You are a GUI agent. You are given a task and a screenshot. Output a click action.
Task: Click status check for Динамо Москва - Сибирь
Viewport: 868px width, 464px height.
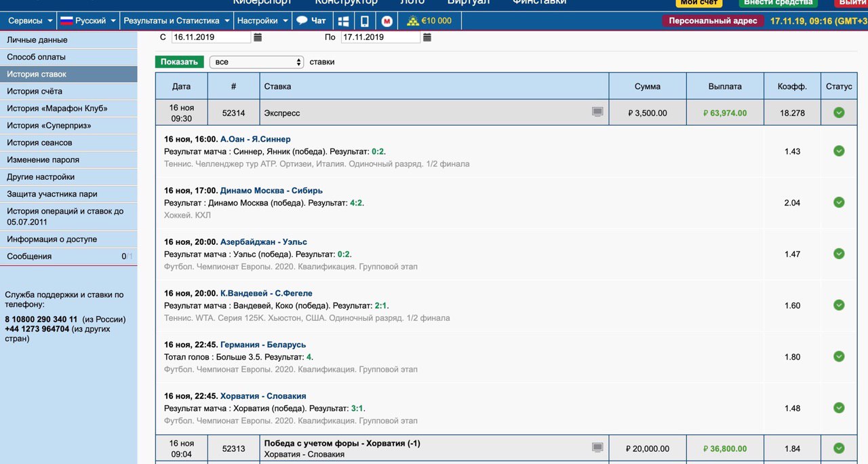click(x=839, y=202)
